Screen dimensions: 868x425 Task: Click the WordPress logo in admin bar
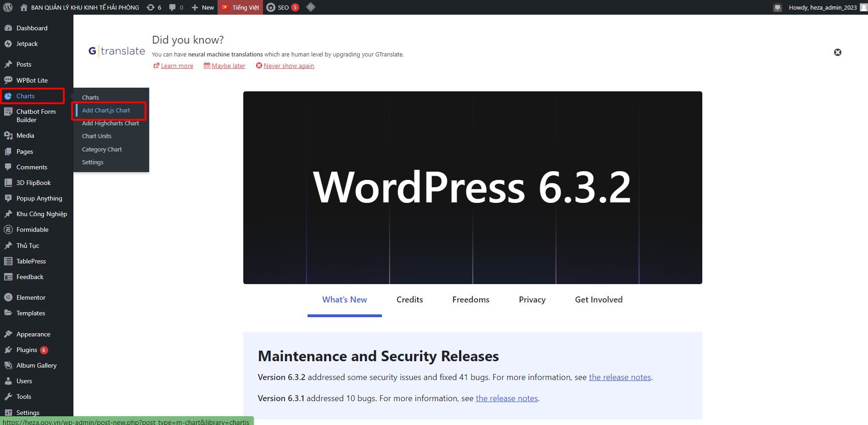click(x=8, y=7)
